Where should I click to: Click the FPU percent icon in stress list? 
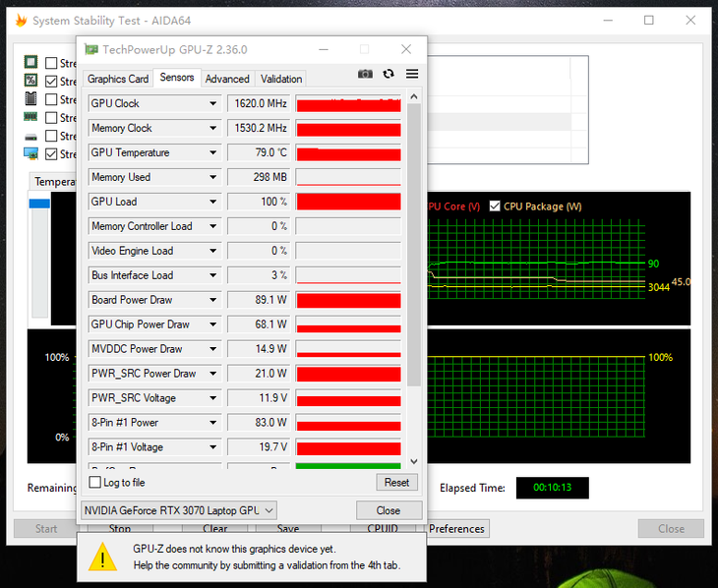pyautogui.click(x=30, y=81)
